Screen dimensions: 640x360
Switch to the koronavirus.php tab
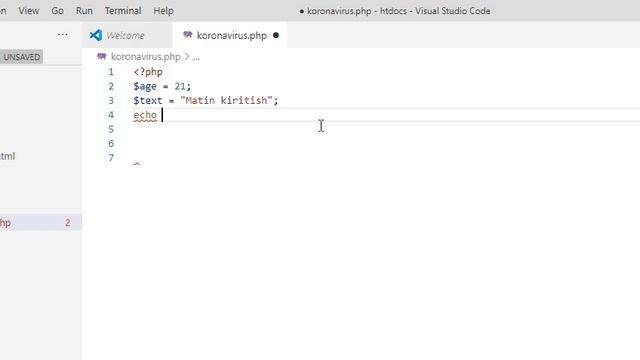(230, 36)
